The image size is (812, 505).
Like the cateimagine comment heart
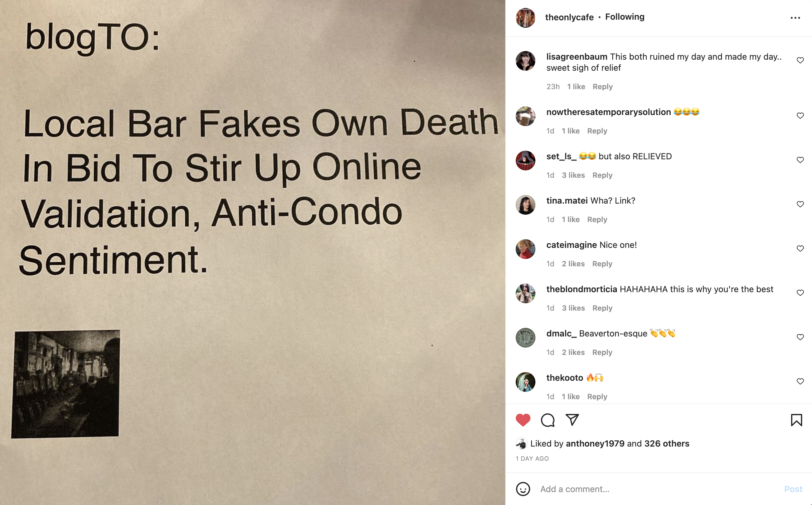tap(800, 249)
